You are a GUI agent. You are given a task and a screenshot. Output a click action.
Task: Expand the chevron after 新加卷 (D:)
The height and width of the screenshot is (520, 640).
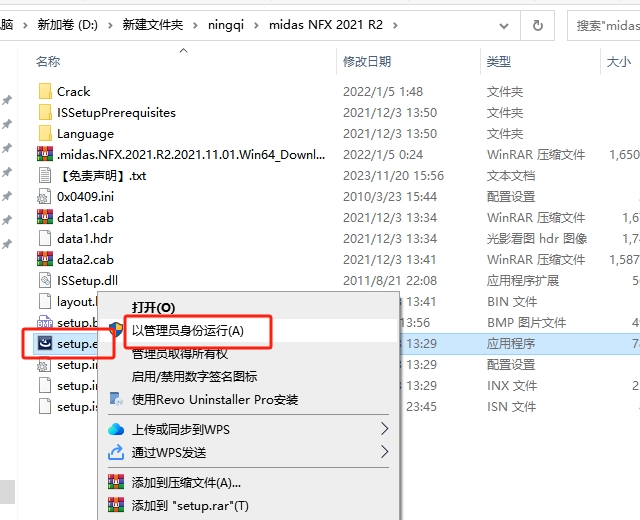110,25
